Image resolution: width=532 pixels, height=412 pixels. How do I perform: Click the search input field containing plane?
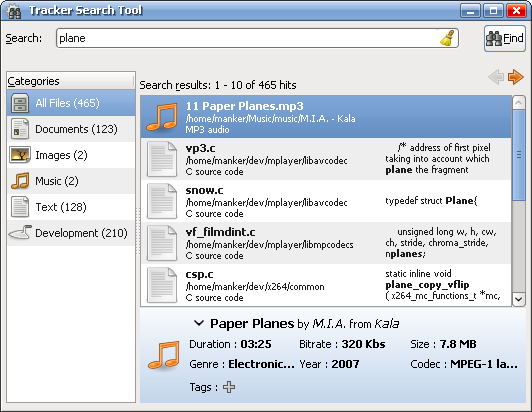pos(257,38)
